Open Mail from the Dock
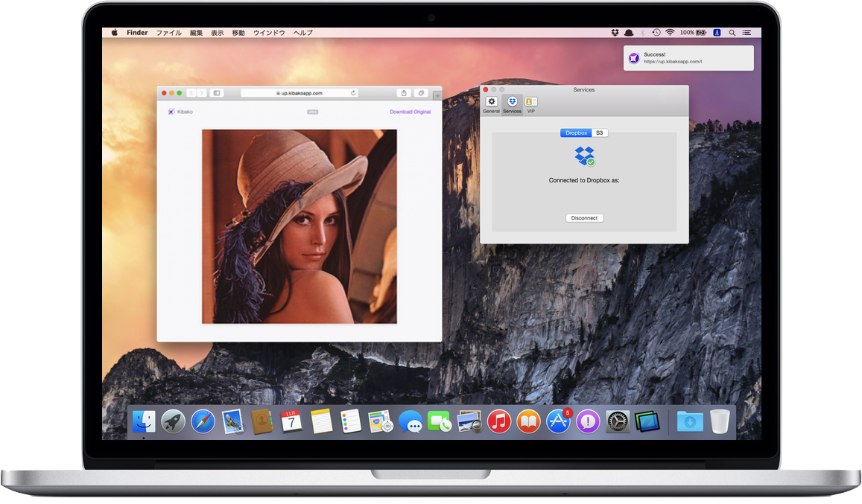Viewport: 862px width, 504px height. pos(232,422)
